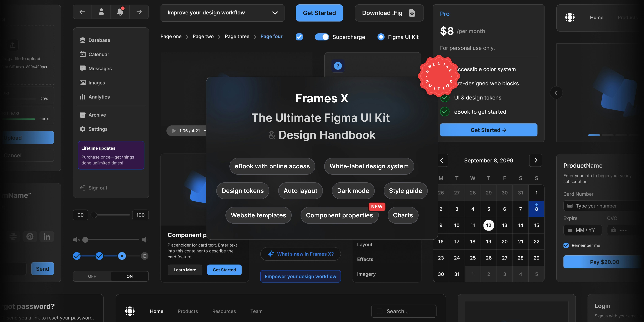The height and width of the screenshot is (322, 644).
Task: Click Learn More on the Component card
Action: click(185, 270)
